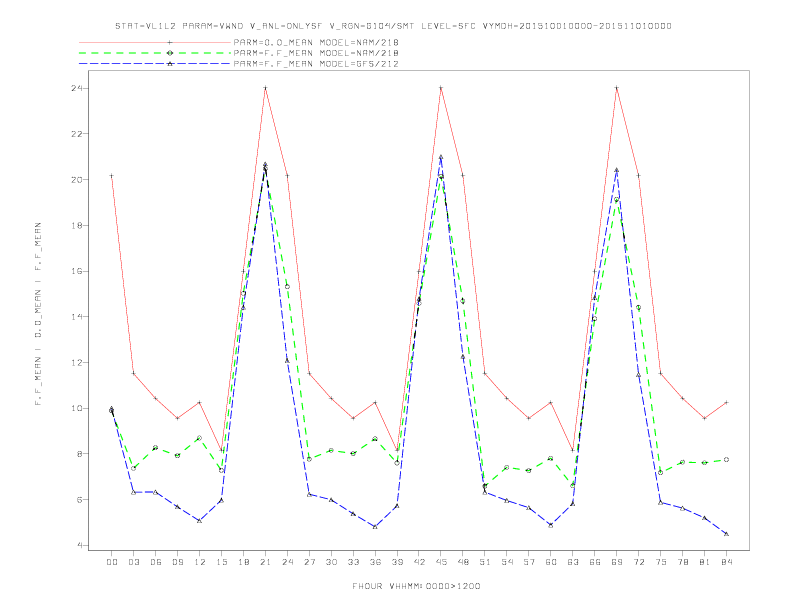The image size is (792, 612).
Task: Click x-axis forecast hour label 27
Action: tap(309, 562)
